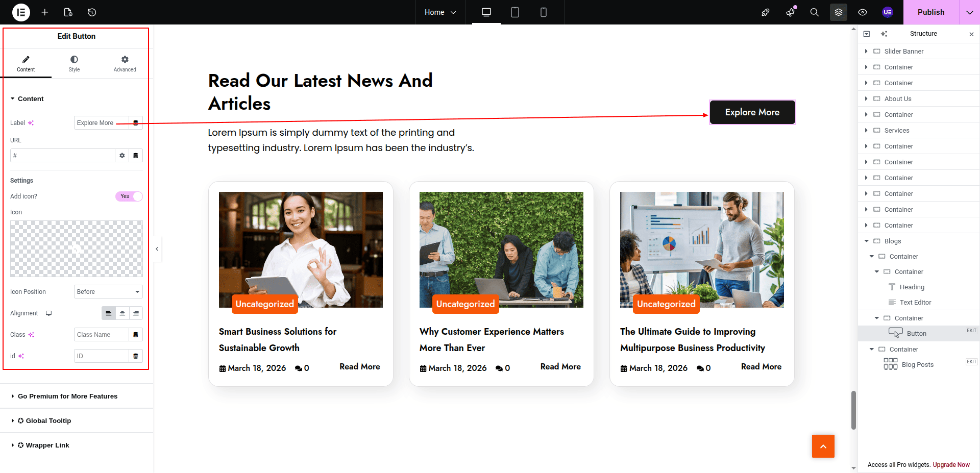Open dynamic tags for the Label field
The height and width of the screenshot is (473, 980).
pyautogui.click(x=136, y=123)
